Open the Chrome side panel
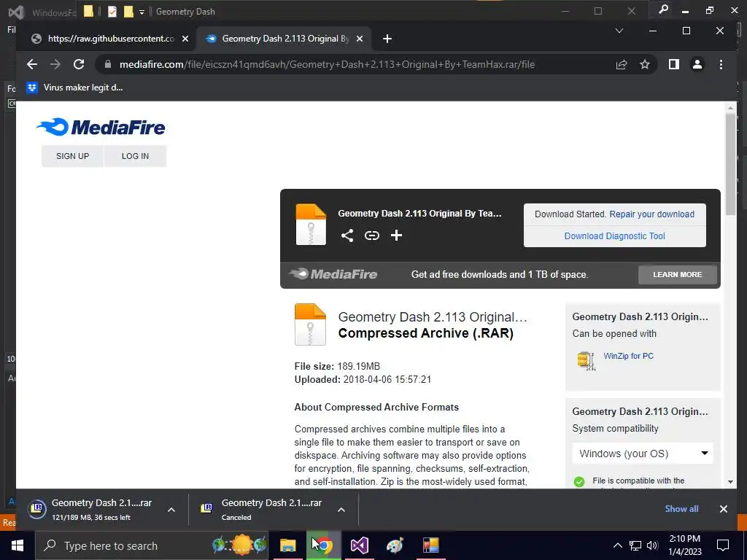747x560 pixels. [673, 64]
